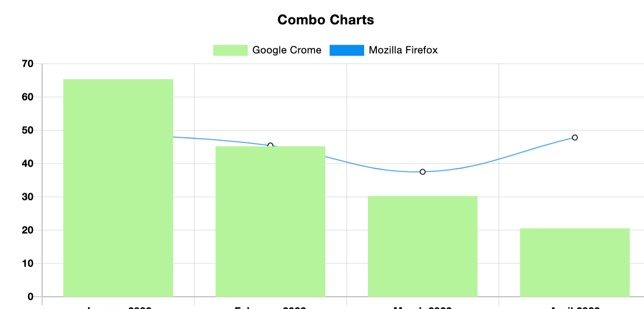The height and width of the screenshot is (309, 644).
Task: Click the Google Crome green legend swatch
Action: pyautogui.click(x=230, y=50)
